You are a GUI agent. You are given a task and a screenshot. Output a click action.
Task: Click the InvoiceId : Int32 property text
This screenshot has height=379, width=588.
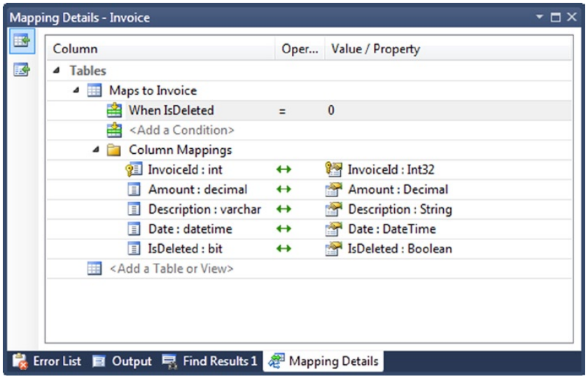pos(391,170)
